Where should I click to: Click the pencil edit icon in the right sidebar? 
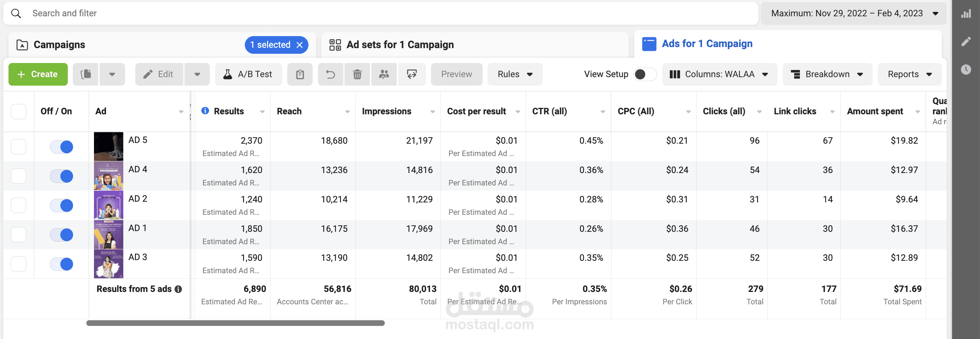[966, 41]
